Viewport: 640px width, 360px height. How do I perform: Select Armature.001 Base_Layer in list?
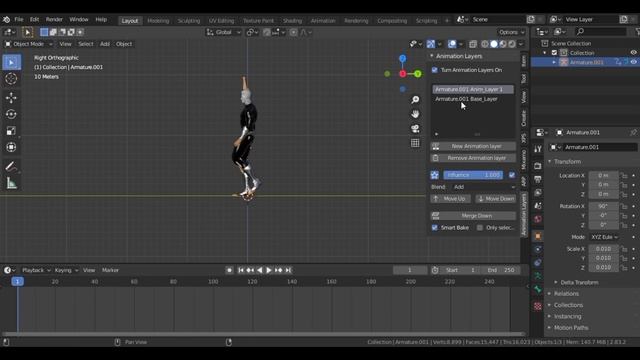pos(473,99)
